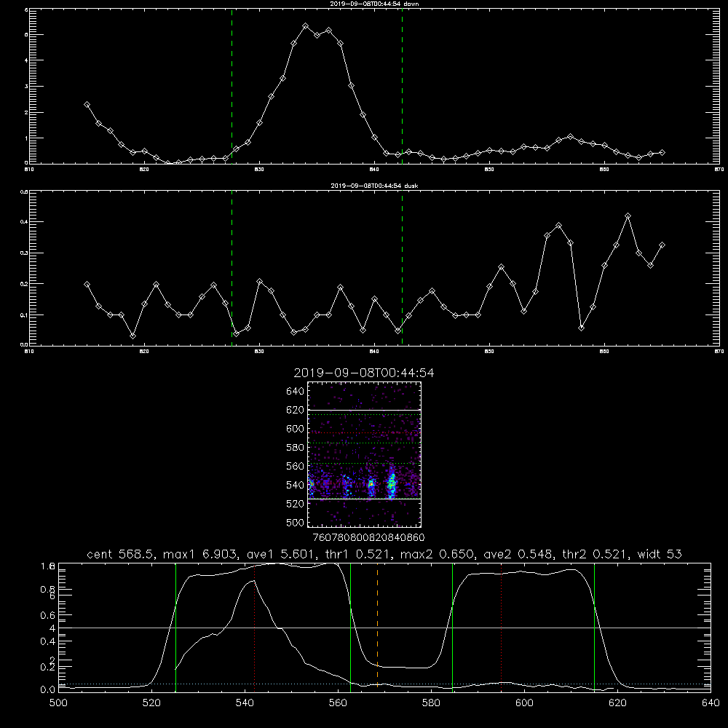728x728 pixels.
Task: Click the '0.0' y-axis label of bottom plot
Action: coord(48,690)
